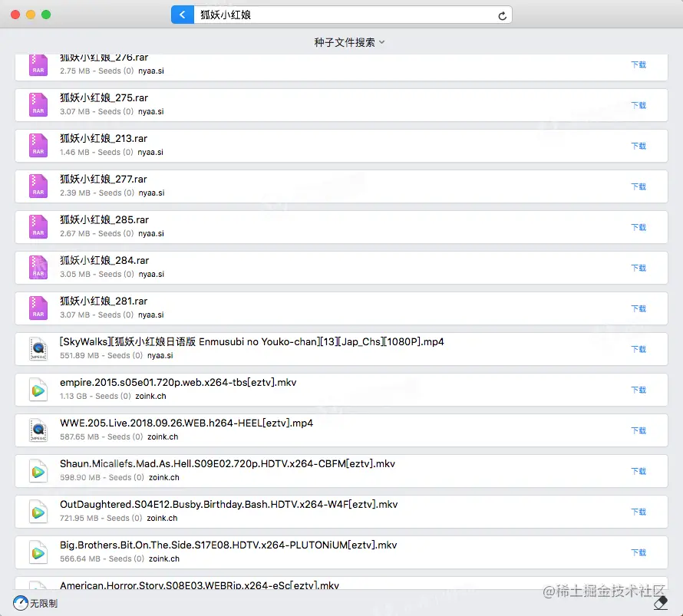Select the Big.Brothers.Bit.On.The.Side.S17E08 title
Image resolution: width=683 pixels, height=616 pixels.
tap(228, 545)
